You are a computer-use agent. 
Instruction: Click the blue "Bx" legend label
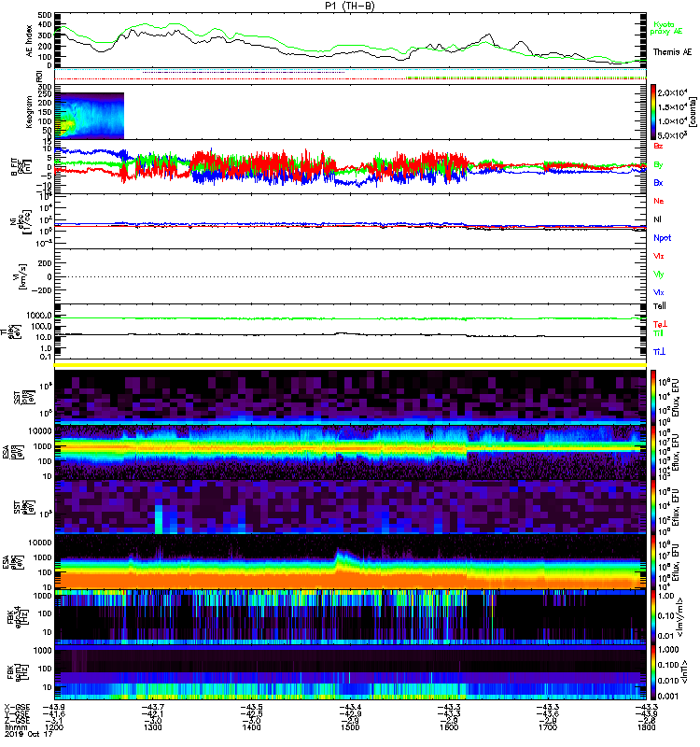click(x=658, y=183)
